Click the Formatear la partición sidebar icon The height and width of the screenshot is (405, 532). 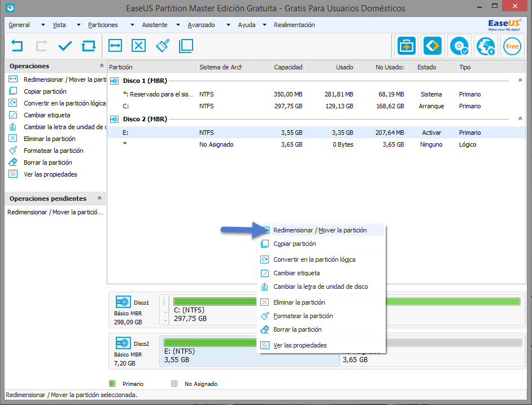tap(13, 150)
